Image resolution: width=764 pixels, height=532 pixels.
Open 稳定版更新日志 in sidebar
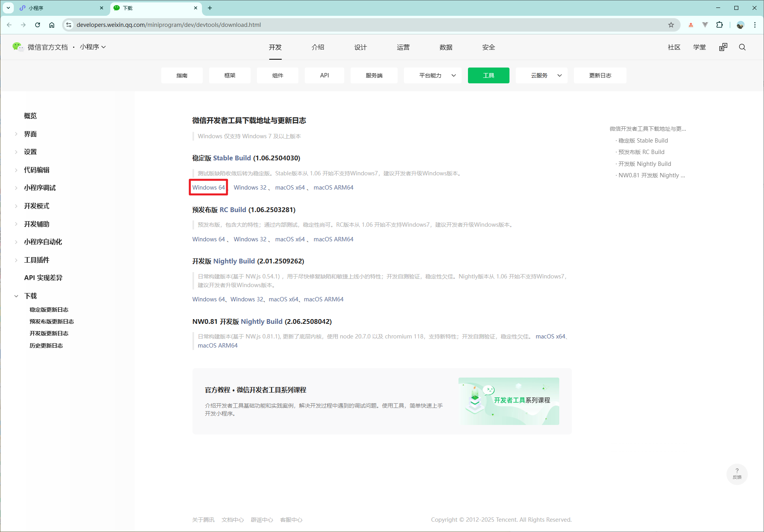pyautogui.click(x=49, y=310)
